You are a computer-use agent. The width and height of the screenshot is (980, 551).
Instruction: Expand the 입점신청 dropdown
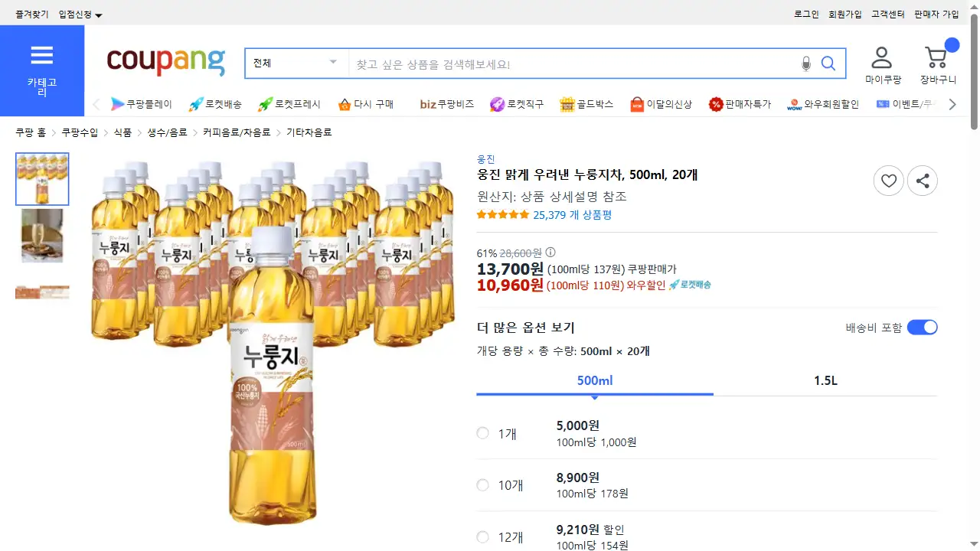(x=80, y=15)
